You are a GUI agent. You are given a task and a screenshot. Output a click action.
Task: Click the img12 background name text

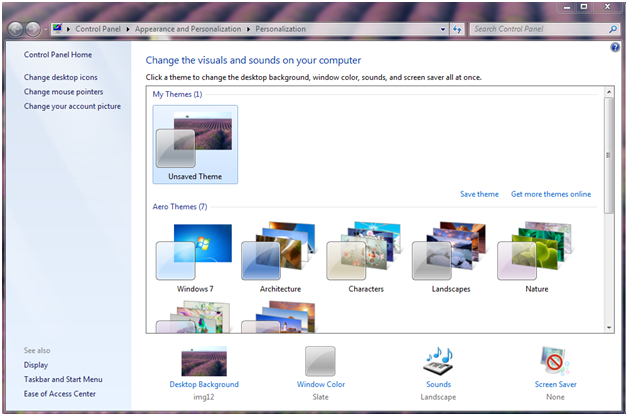coord(203,397)
